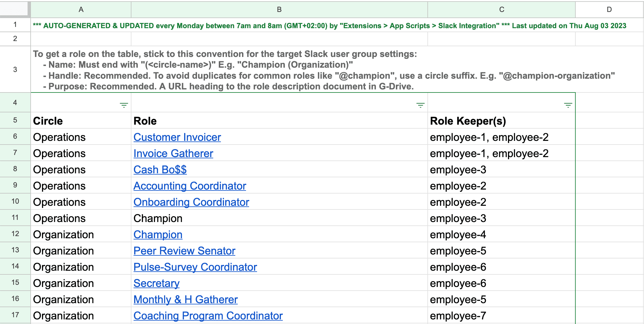Select column A header

[81, 9]
